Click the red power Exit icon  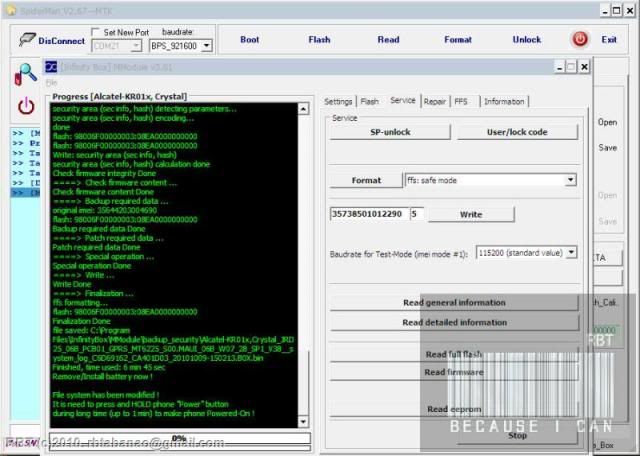(x=580, y=40)
